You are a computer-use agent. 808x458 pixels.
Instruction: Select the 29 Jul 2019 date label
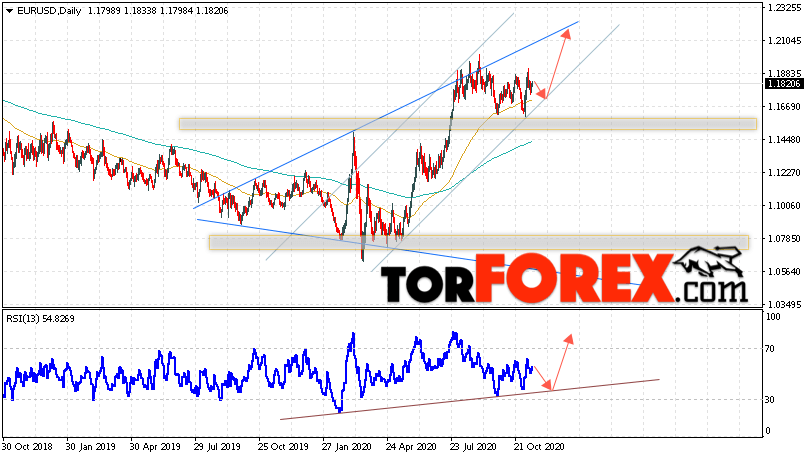[x=219, y=447]
